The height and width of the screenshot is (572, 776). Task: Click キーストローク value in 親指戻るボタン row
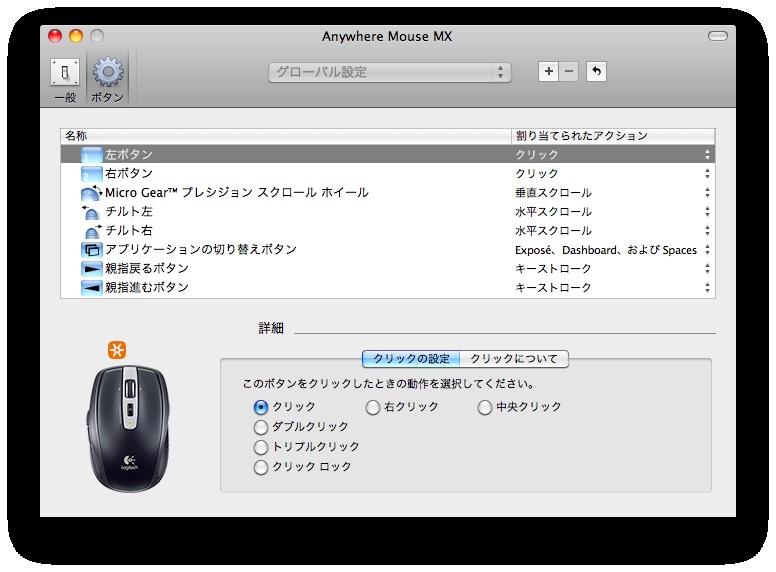(x=553, y=269)
